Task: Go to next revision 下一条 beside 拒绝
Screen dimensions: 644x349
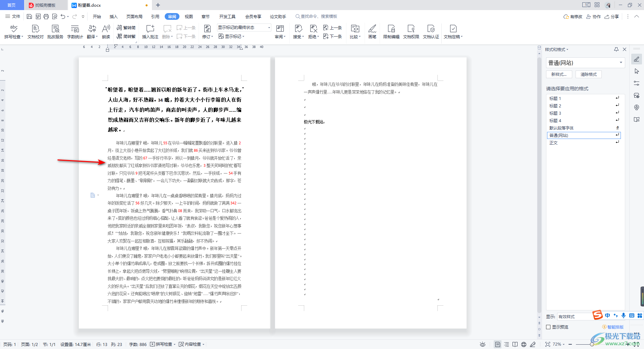Action: click(x=332, y=37)
